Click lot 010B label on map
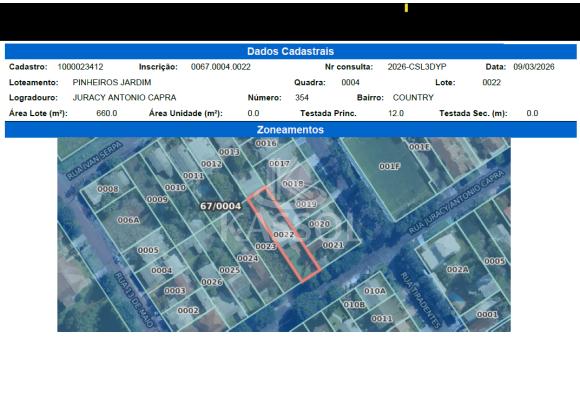This screenshot has height=400, width=580. [354, 305]
